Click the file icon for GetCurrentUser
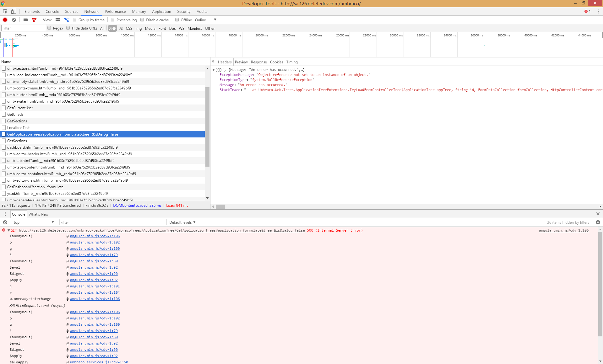 pos(4,108)
